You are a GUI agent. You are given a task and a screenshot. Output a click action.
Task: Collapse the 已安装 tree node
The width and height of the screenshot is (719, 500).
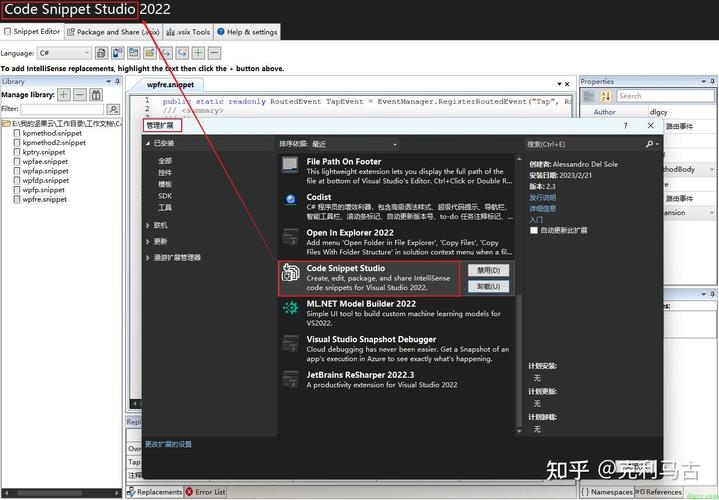148,144
